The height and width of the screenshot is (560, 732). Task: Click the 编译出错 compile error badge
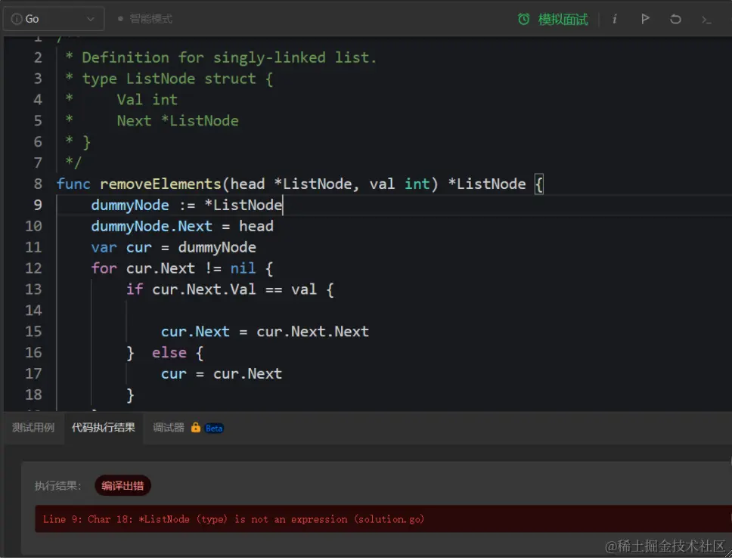pos(123,486)
